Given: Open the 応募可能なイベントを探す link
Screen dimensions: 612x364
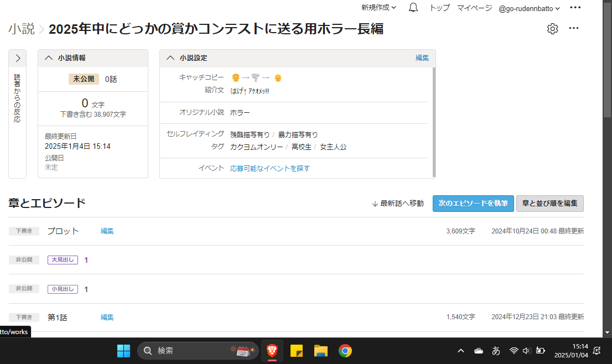Looking at the screenshot, I should point(270,168).
